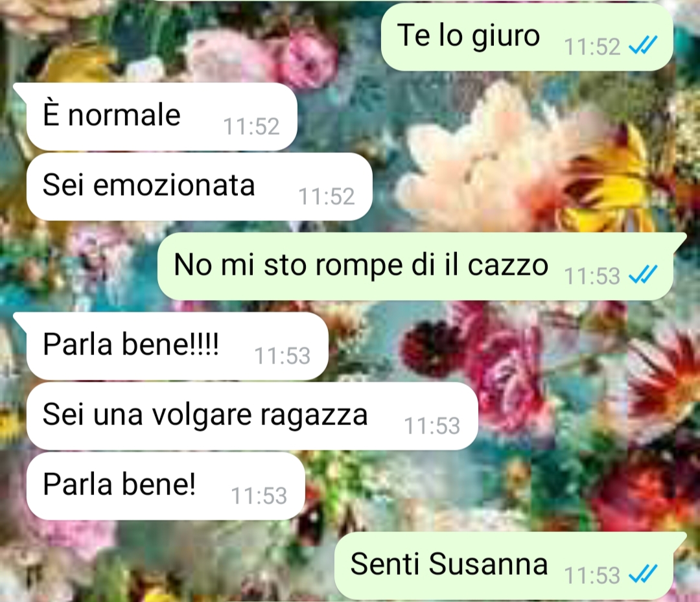
Task: Click the 11:53 timestamp beside 'Parla bene!!!!'
Action: click(282, 356)
